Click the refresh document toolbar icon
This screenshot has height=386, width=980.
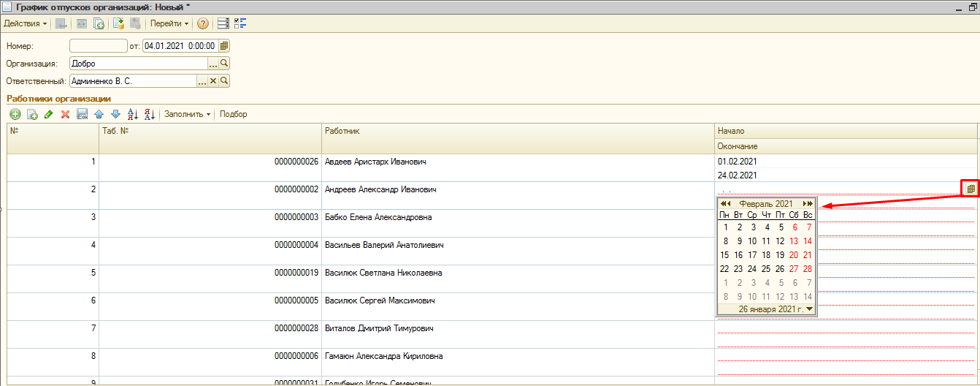pos(81,23)
